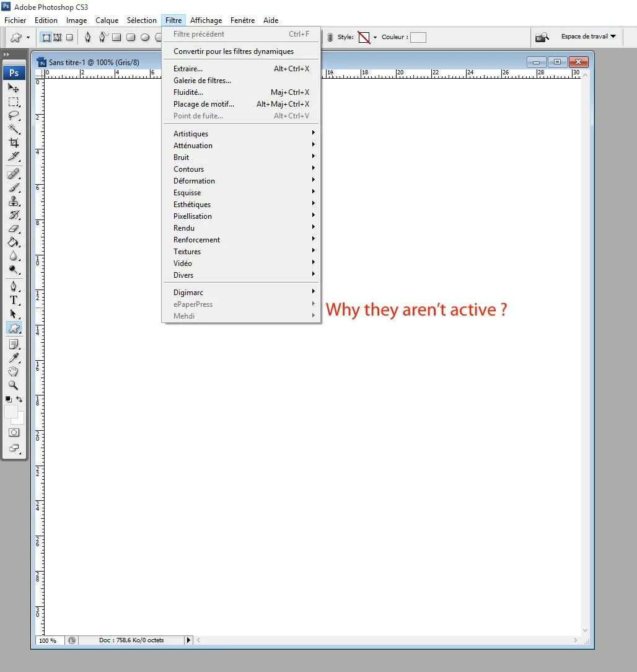Select the Lasso tool
The image size is (637, 672).
14,115
